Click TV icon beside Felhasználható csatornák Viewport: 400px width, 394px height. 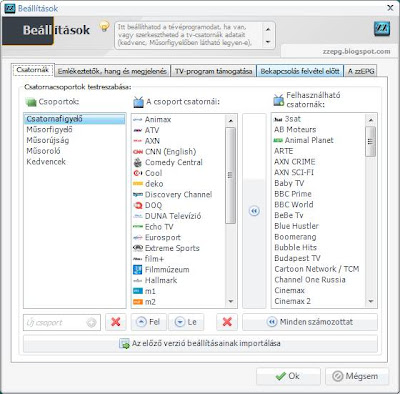click(279, 100)
